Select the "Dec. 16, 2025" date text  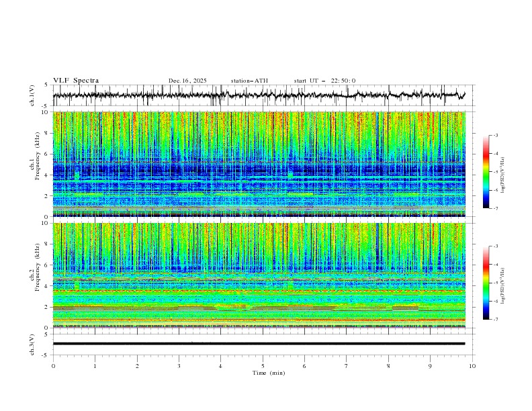click(187, 81)
